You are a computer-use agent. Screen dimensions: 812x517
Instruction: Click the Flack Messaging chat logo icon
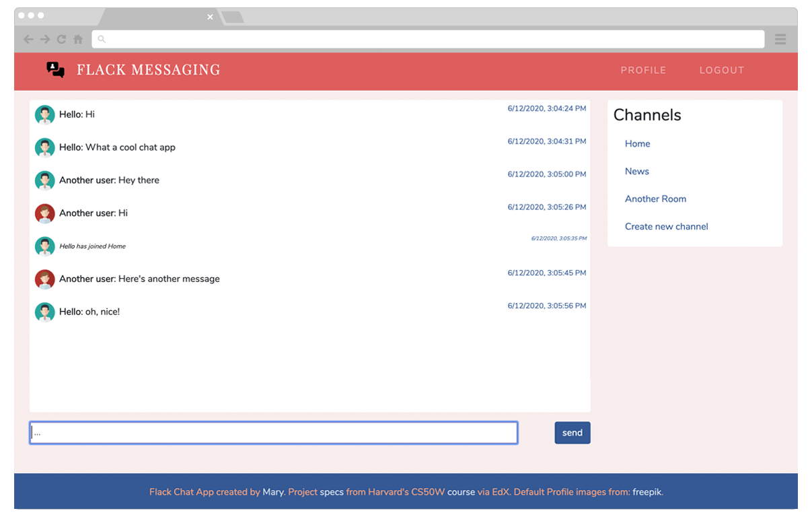(55, 69)
